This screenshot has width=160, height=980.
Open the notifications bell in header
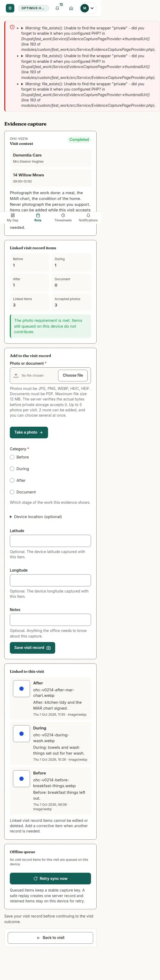(x=58, y=8)
